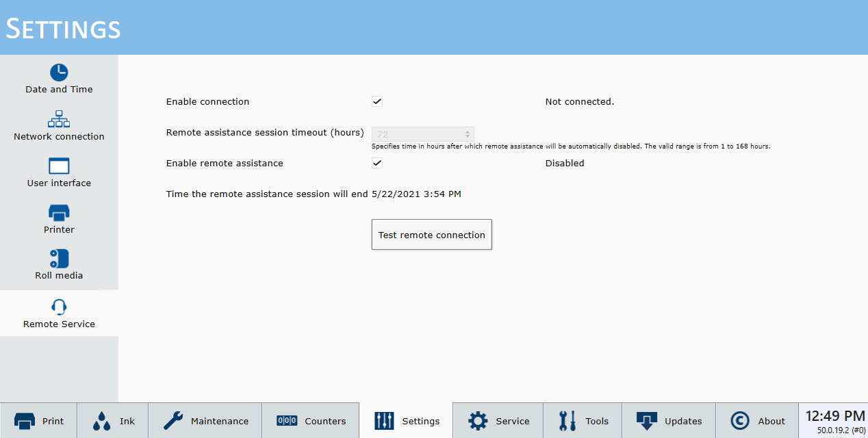Uncheck the Enable remote assistance checkbox
The width and height of the screenshot is (868, 438).
[377, 163]
